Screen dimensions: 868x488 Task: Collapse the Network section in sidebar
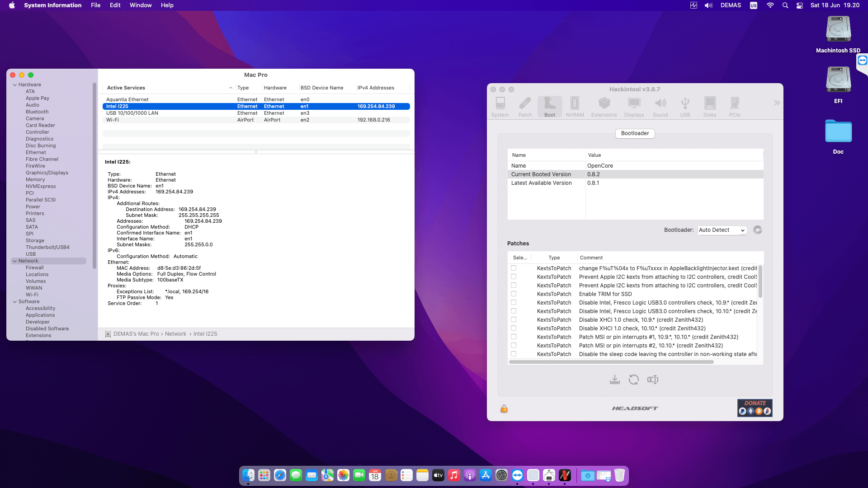tap(15, 261)
